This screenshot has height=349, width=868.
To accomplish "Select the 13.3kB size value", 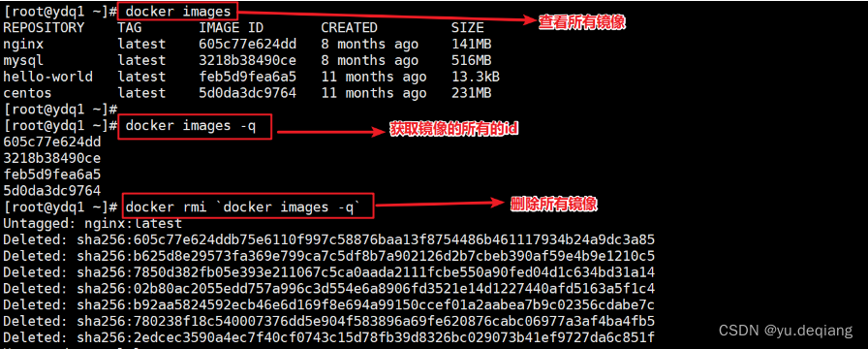I will (x=476, y=77).
